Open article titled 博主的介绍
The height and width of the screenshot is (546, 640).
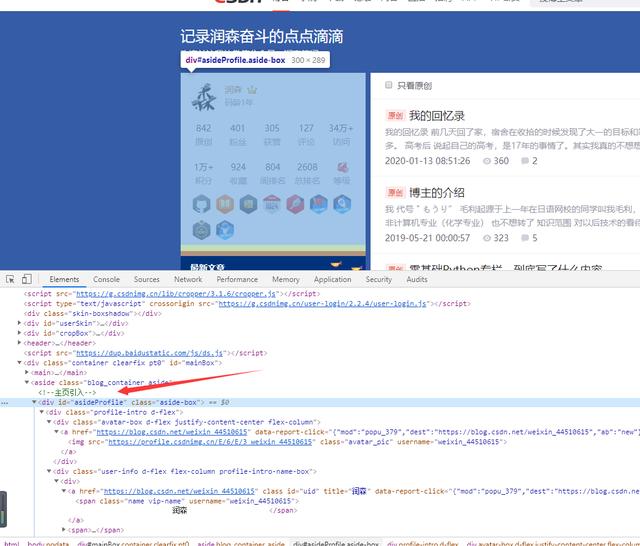437,193
